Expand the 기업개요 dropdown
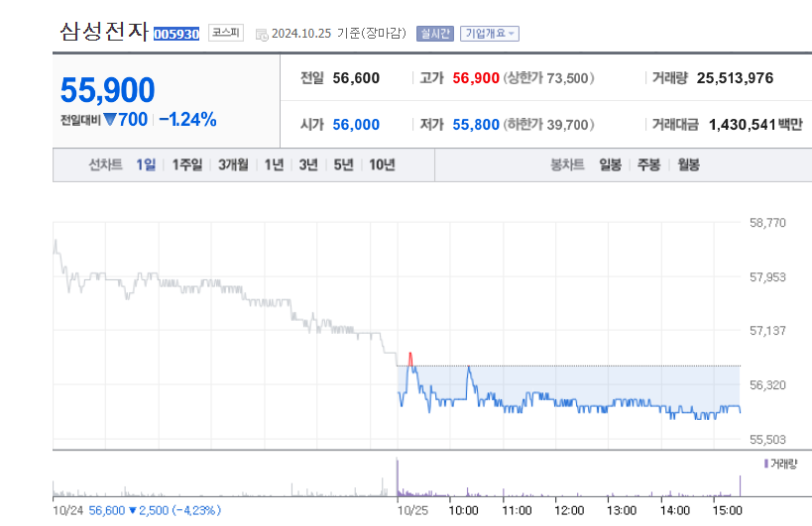 tap(490, 34)
